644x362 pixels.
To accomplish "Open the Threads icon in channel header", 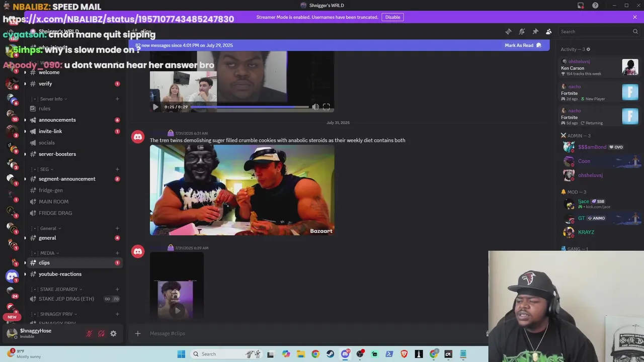I will [x=508, y=32].
